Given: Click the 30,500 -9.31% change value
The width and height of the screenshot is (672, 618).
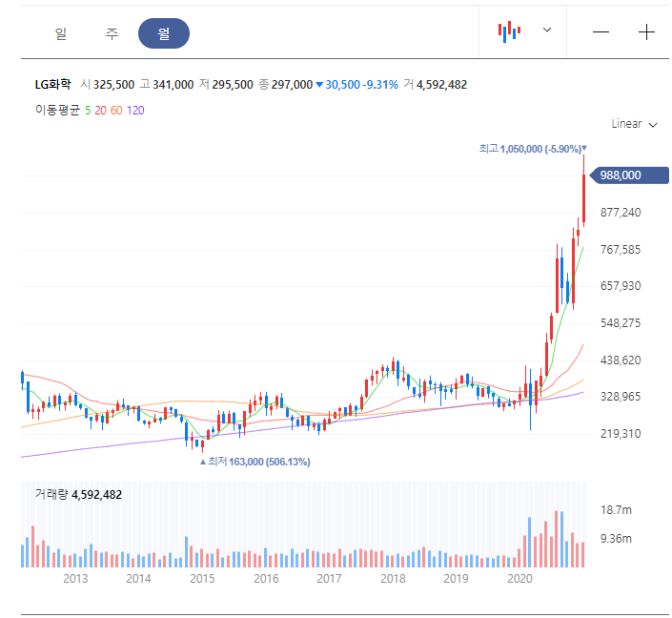Looking at the screenshot, I should click(357, 85).
